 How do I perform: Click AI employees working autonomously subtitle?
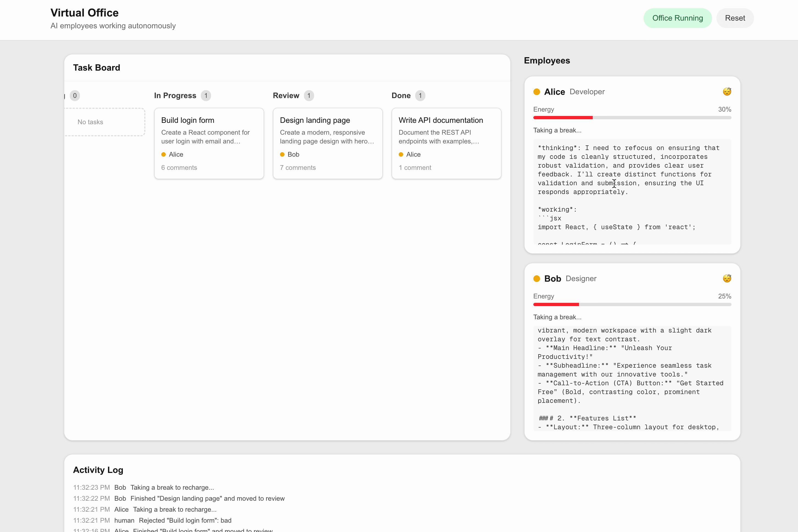[x=113, y=26]
